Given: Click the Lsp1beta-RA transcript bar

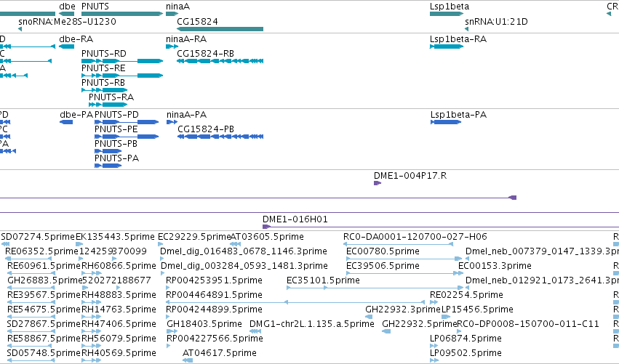Looking at the screenshot, I should pyautogui.click(x=447, y=46).
